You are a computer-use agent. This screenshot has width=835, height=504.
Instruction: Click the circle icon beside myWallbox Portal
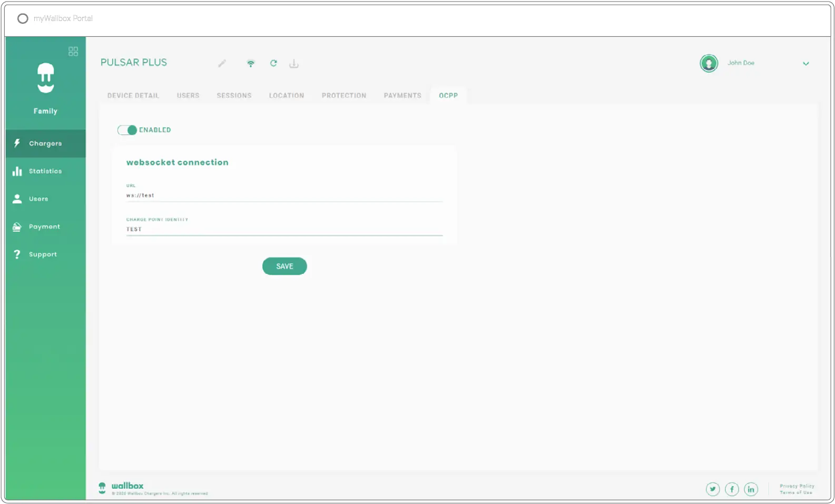(23, 18)
